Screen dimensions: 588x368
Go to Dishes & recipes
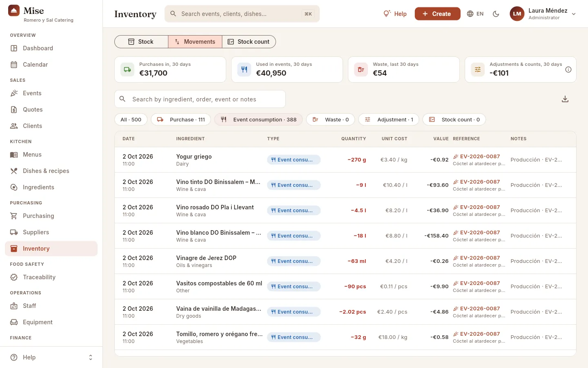click(51, 171)
